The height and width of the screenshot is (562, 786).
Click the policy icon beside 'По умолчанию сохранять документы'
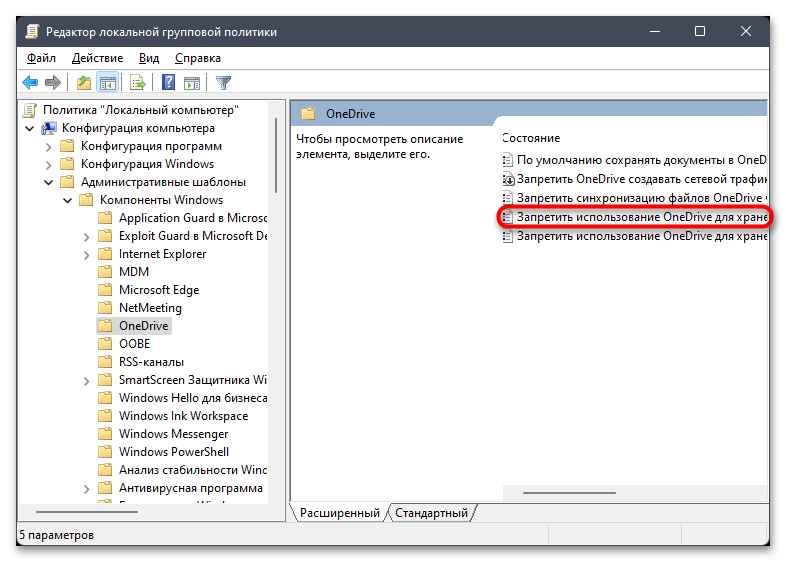508,160
